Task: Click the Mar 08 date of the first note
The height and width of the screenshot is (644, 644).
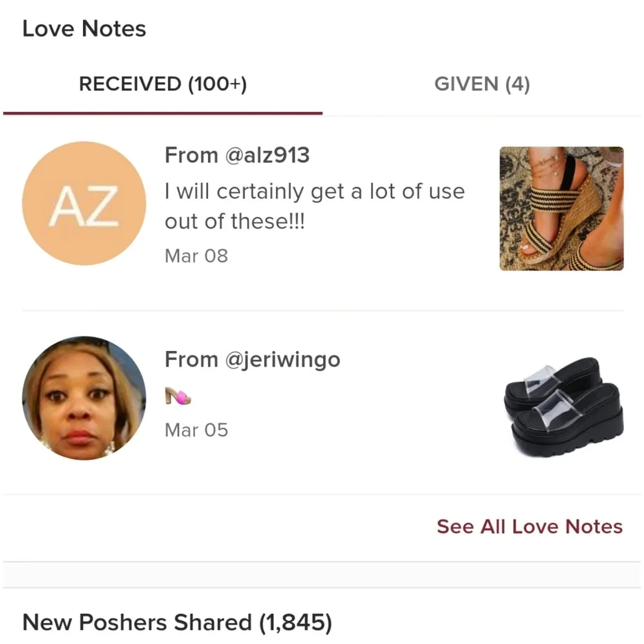Action: click(x=196, y=256)
